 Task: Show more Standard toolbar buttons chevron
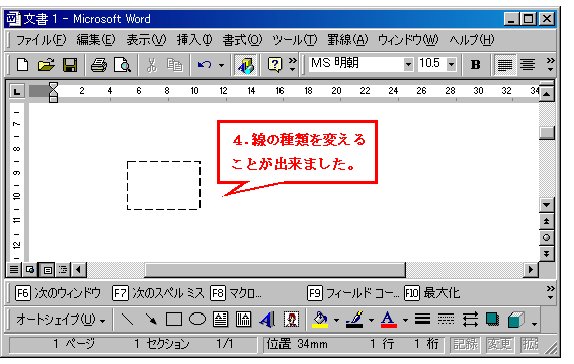pyautogui.click(x=293, y=64)
